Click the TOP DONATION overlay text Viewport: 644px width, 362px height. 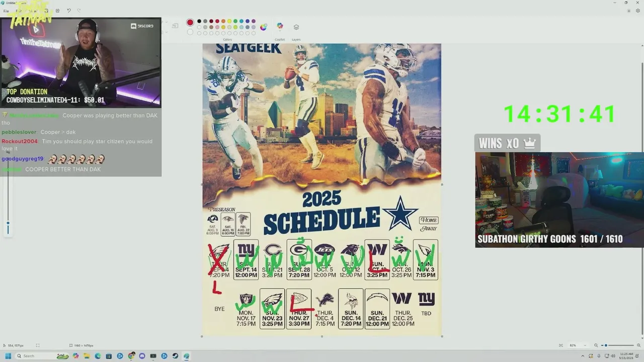pyautogui.click(x=27, y=92)
